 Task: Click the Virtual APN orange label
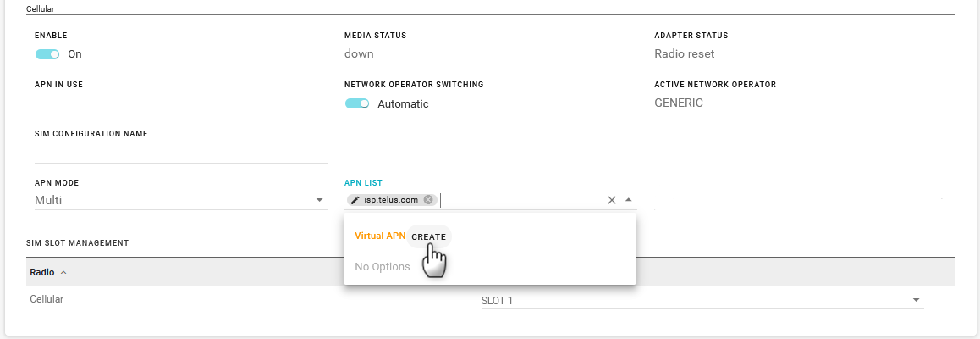[x=380, y=236]
